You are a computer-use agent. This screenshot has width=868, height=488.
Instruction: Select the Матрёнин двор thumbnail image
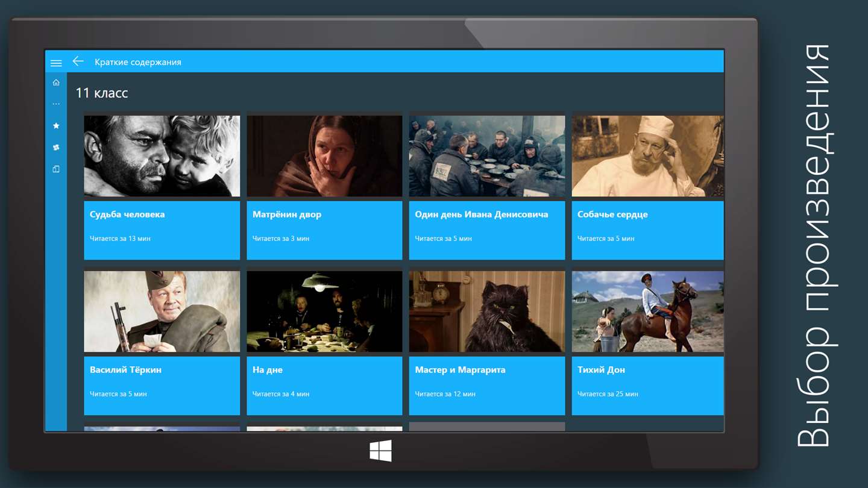click(x=324, y=156)
